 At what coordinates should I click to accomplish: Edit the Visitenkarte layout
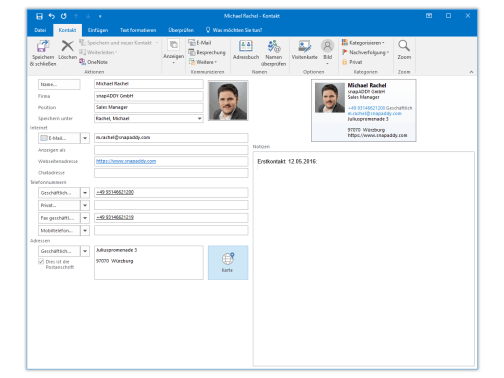(304, 50)
